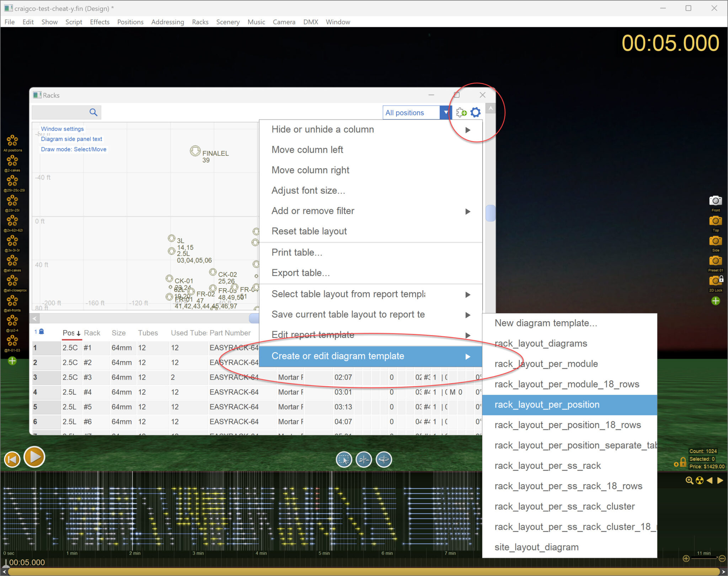Click the add rack plus icon
The height and width of the screenshot is (576, 728).
pos(461,112)
